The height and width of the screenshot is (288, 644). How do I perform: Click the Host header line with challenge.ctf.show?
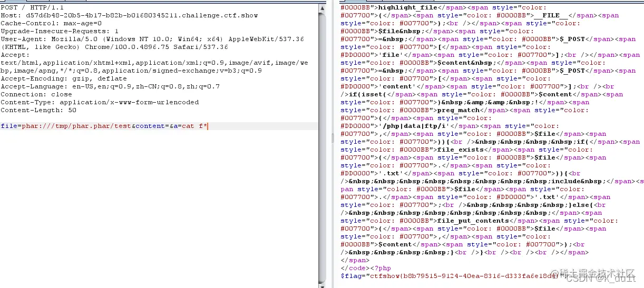(x=130, y=15)
